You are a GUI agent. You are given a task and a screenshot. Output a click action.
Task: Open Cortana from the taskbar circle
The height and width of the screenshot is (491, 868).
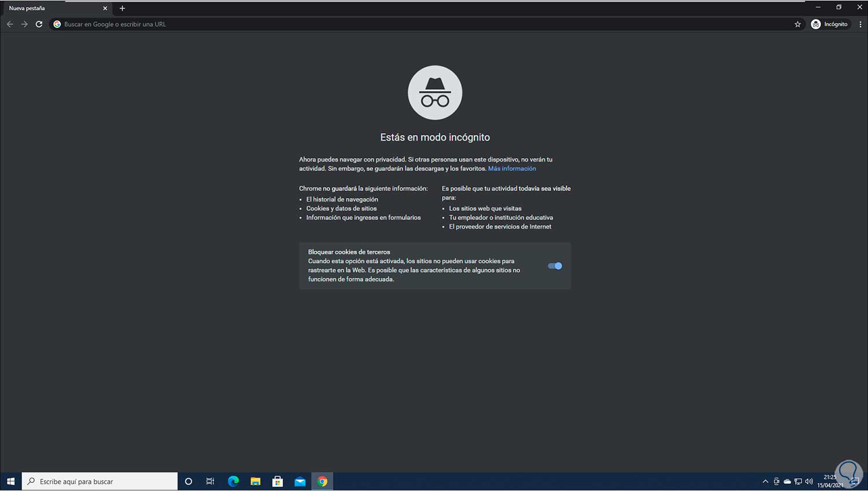click(188, 481)
